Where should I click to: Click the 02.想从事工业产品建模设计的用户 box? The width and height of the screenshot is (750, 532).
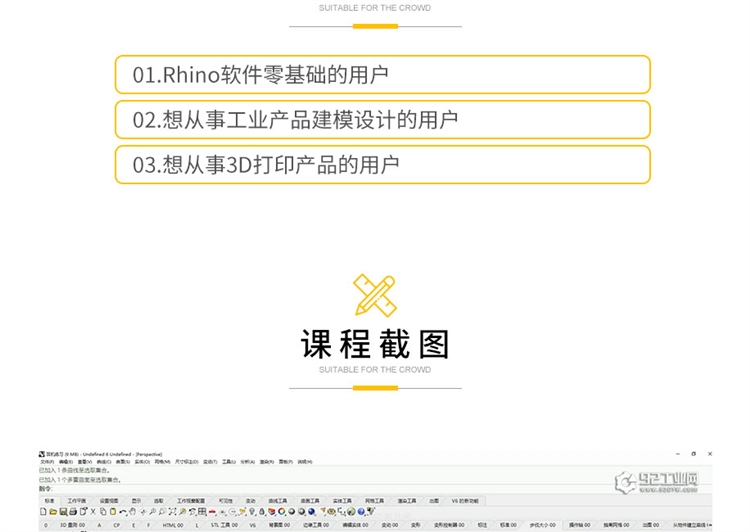click(x=383, y=120)
